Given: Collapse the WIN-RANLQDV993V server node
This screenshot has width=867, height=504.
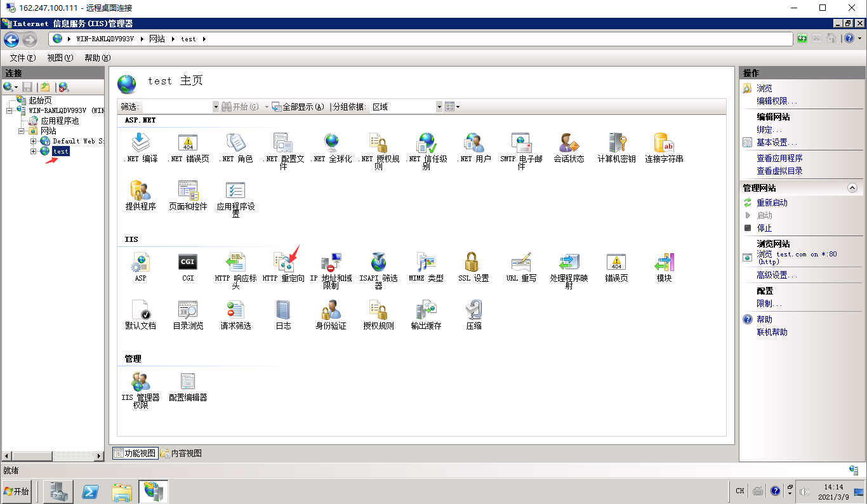Looking at the screenshot, I should pos(10,110).
